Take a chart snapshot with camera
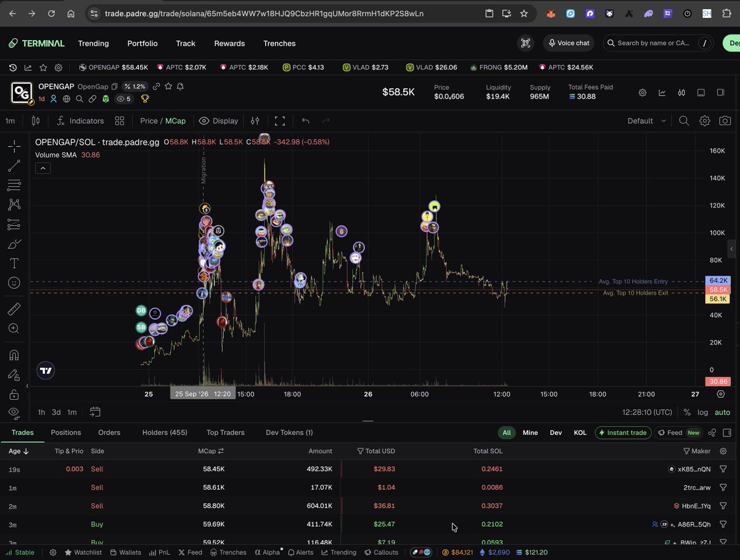The image size is (740, 560). (x=725, y=121)
